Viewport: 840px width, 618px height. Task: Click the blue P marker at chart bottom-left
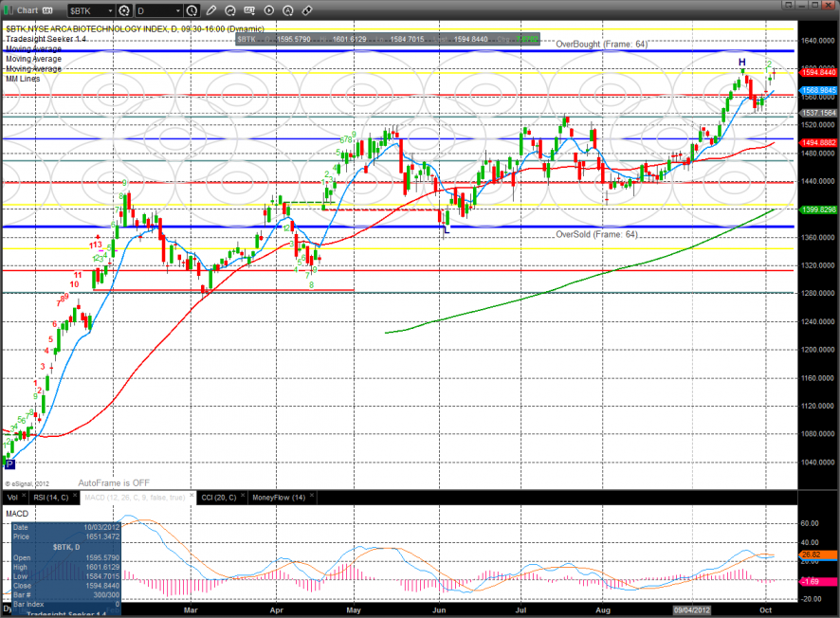pos(9,464)
